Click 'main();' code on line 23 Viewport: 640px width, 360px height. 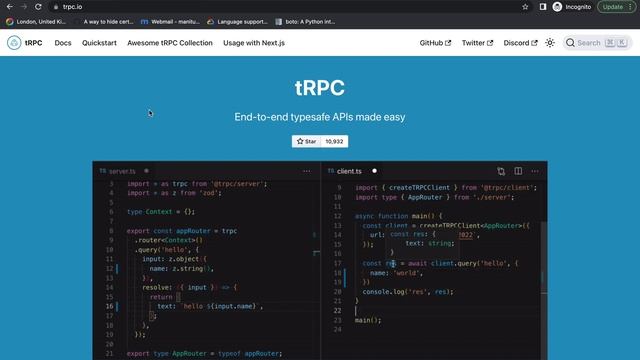point(368,320)
